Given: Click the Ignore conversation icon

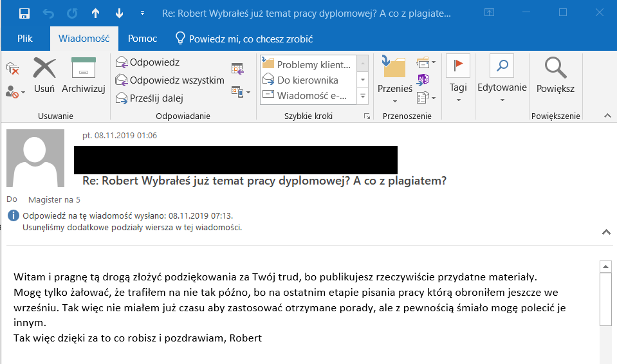Looking at the screenshot, I should click(12, 68).
